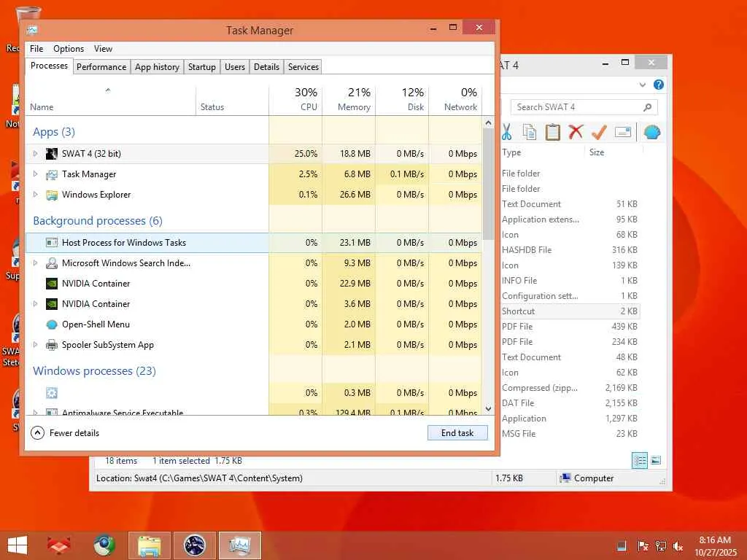
Task: Click the muted volume tray icon
Action: (x=678, y=546)
